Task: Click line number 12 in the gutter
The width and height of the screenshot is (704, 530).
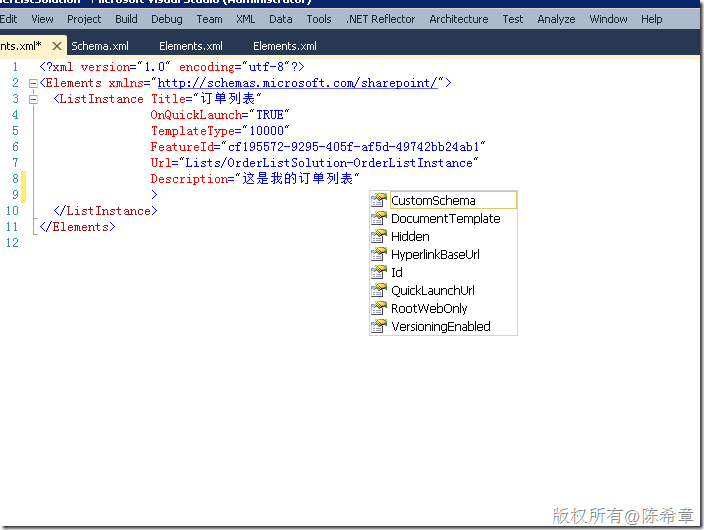Action: pos(12,243)
